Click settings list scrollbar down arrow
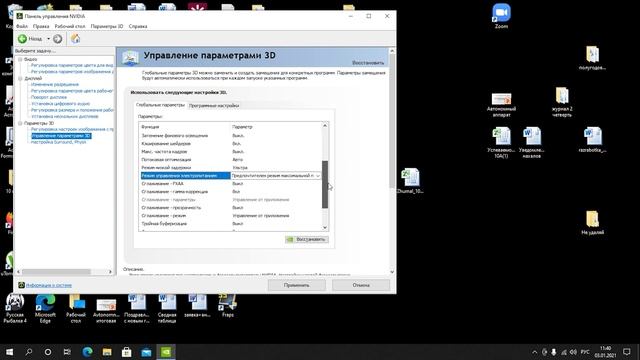 (325, 227)
